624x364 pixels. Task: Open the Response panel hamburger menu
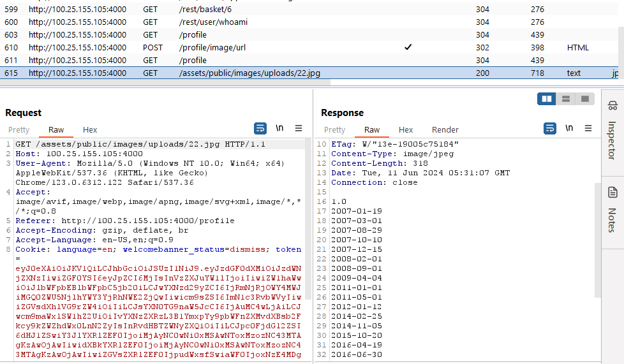click(588, 129)
